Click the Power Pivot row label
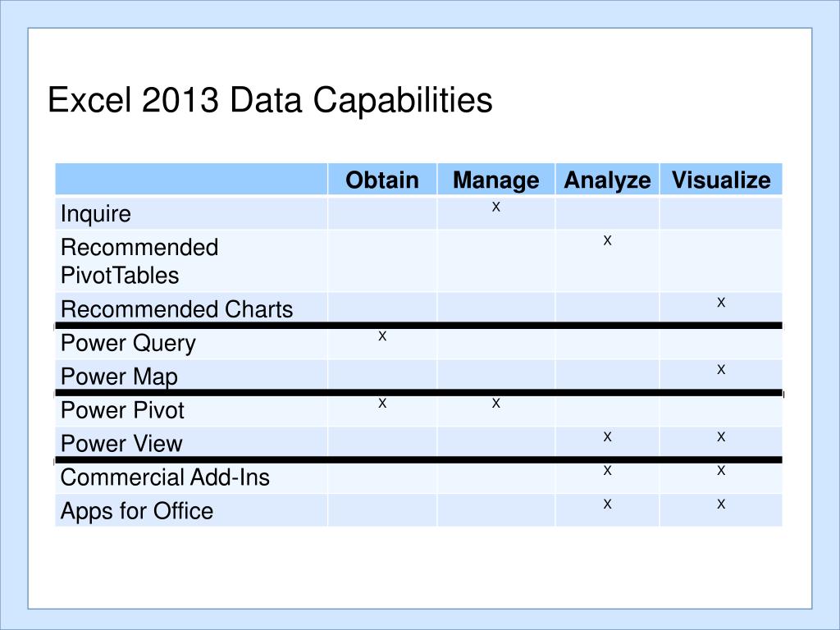 (x=122, y=410)
